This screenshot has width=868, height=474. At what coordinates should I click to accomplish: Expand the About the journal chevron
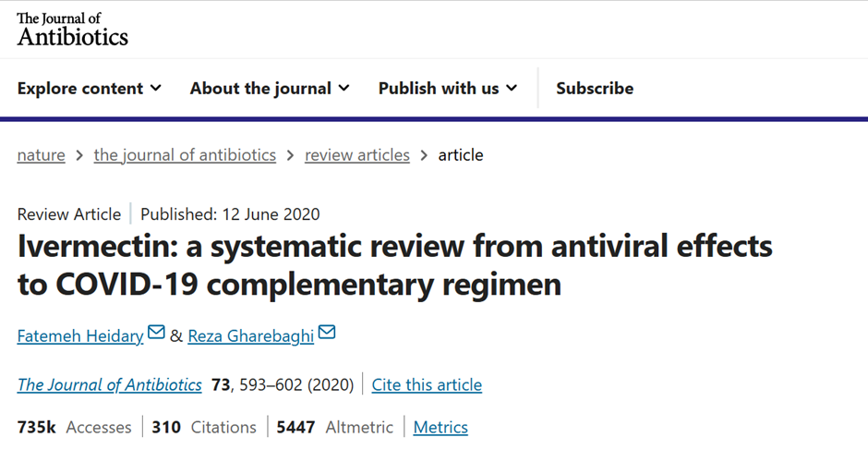point(344,88)
